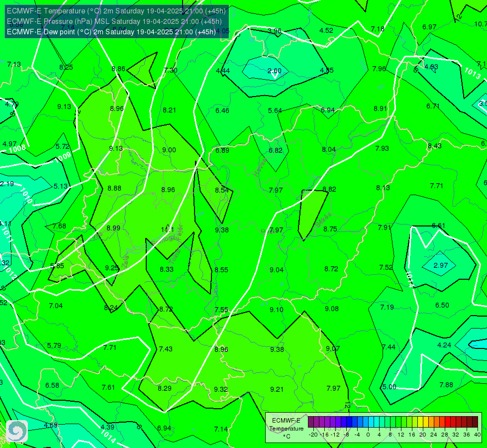The image size is (487, 448).
Task: Click the ECMWF swirl logo icon
Action: [17, 431]
